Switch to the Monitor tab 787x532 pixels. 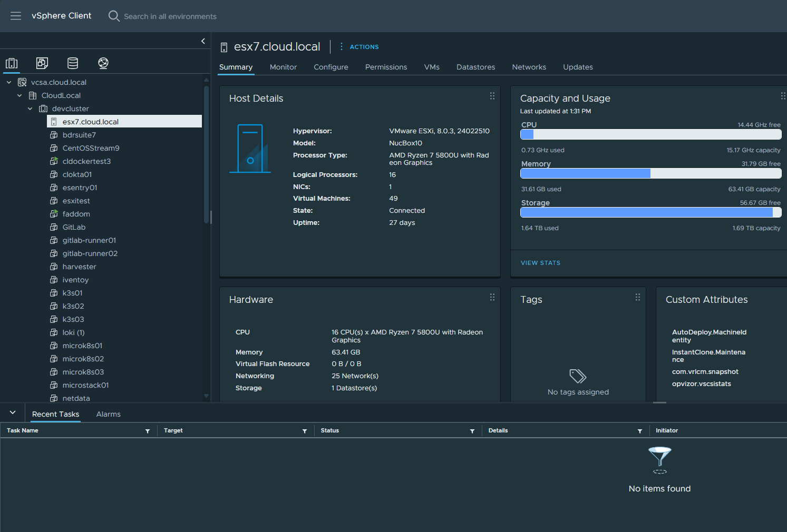tap(283, 67)
